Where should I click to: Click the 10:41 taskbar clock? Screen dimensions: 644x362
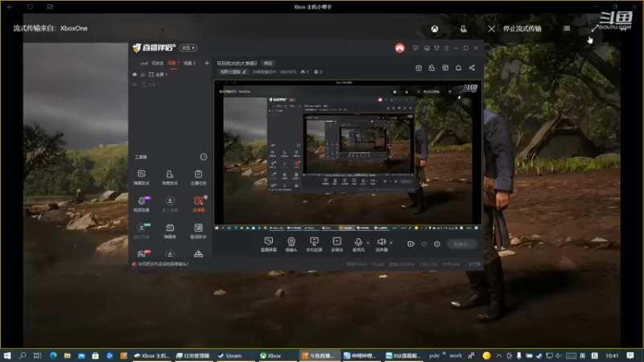point(612,356)
